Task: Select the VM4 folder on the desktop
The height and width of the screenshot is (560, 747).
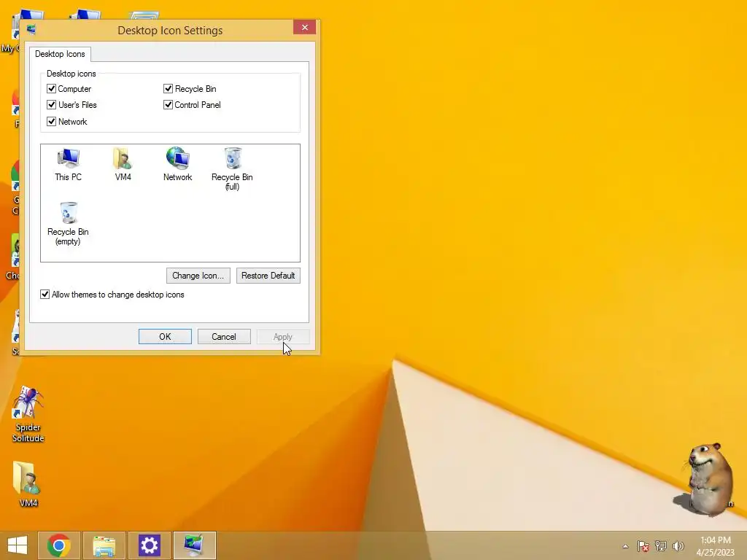Action: coord(28,484)
